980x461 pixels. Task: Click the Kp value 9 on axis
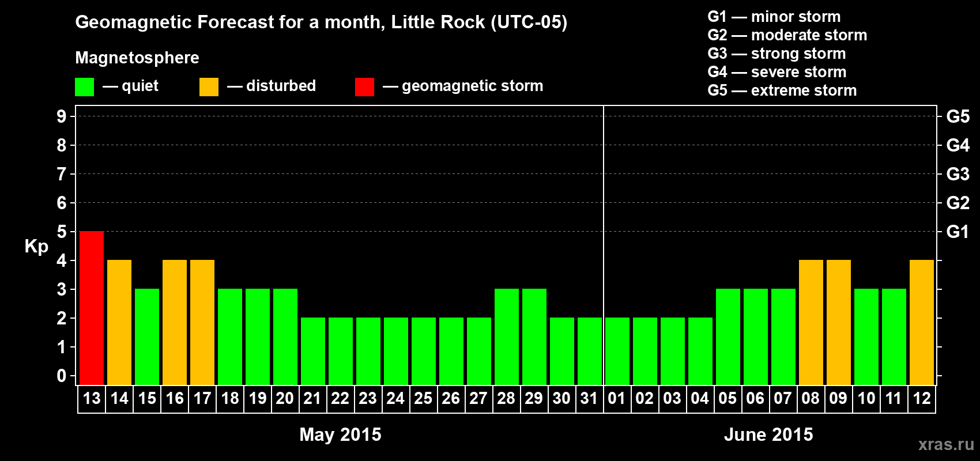pos(62,116)
